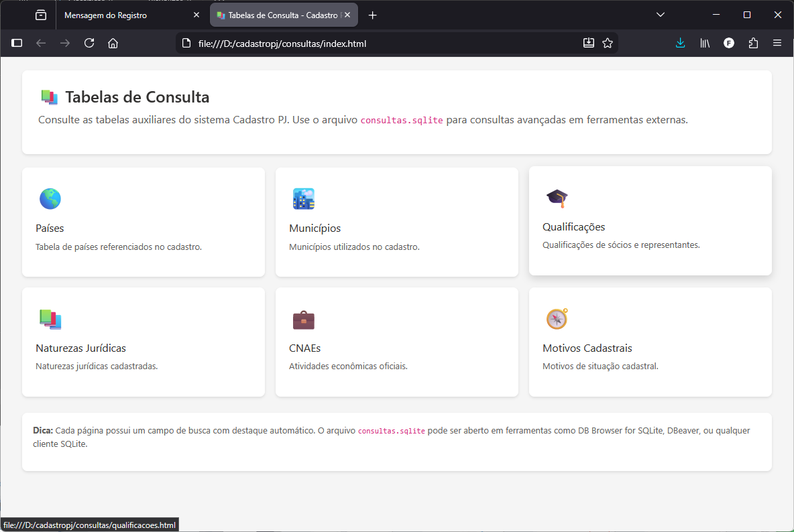Viewport: 794px width, 532px height.
Task: Bookmark this page with the star icon
Action: (x=608, y=43)
